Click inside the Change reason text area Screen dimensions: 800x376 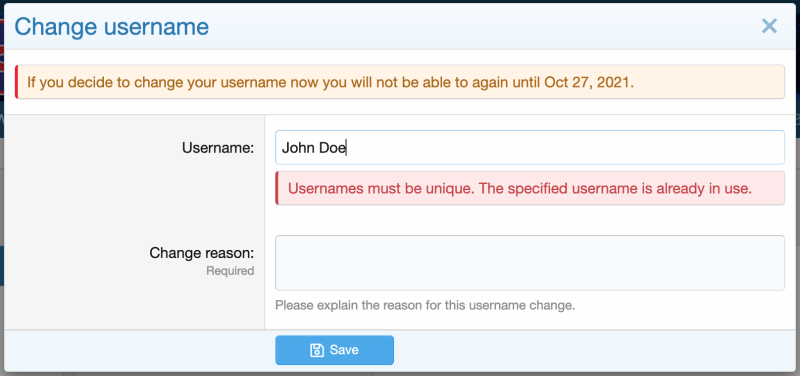click(x=530, y=263)
